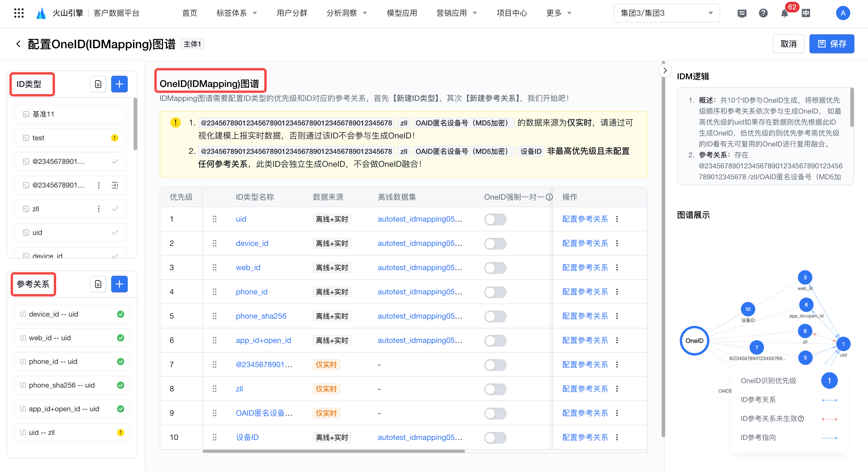Image resolution: width=868 pixels, height=471 pixels.
Task: Expand the 营销应用 dropdown menu
Action: click(x=456, y=13)
